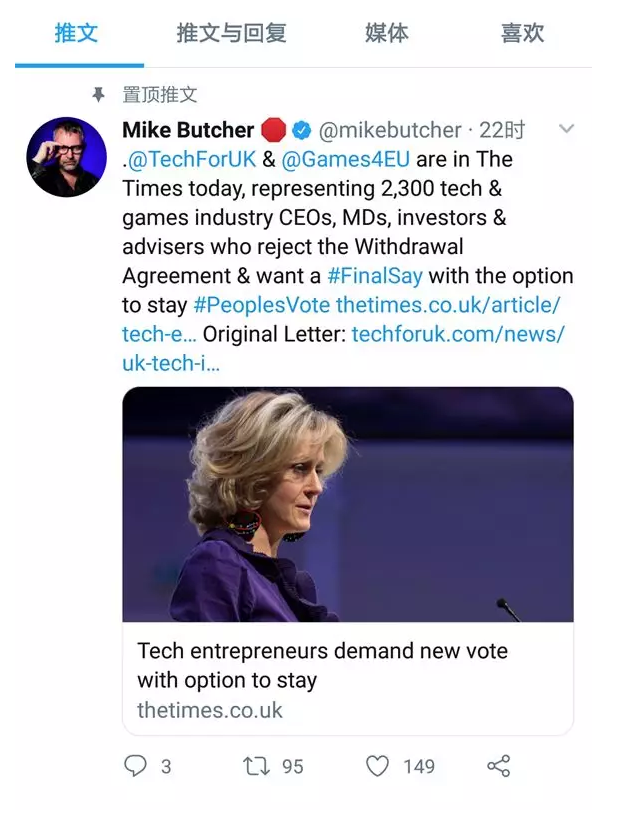
Task: Open the article preview image
Action: (347, 504)
